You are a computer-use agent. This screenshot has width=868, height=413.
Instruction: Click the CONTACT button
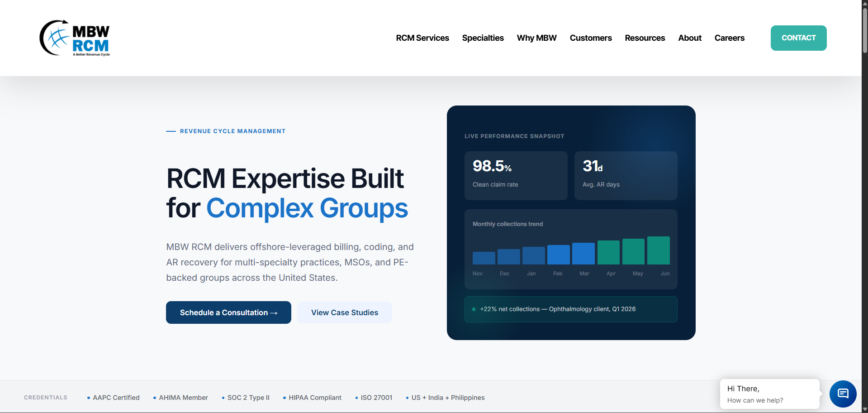pyautogui.click(x=798, y=38)
